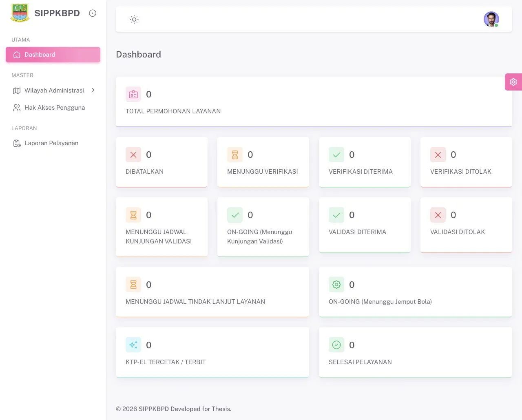
Task: Click checkmark icon in Verifikasi Diterima card
Action: [x=336, y=155]
